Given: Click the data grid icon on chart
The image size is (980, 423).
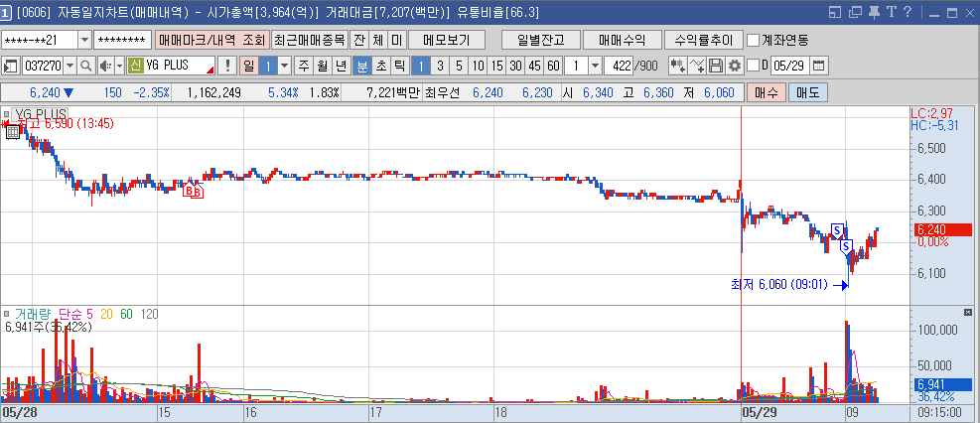Looking at the screenshot, I should (x=12, y=131).
